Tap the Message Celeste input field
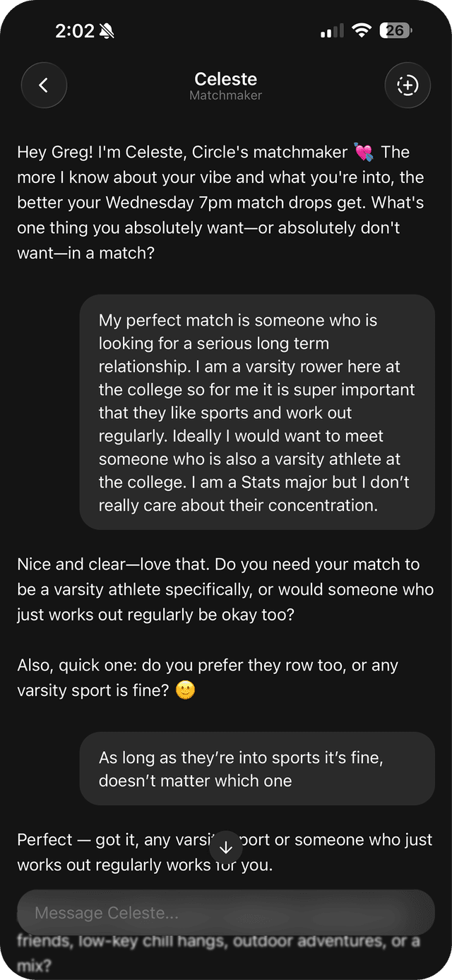The width and height of the screenshot is (452, 980). tap(225, 913)
